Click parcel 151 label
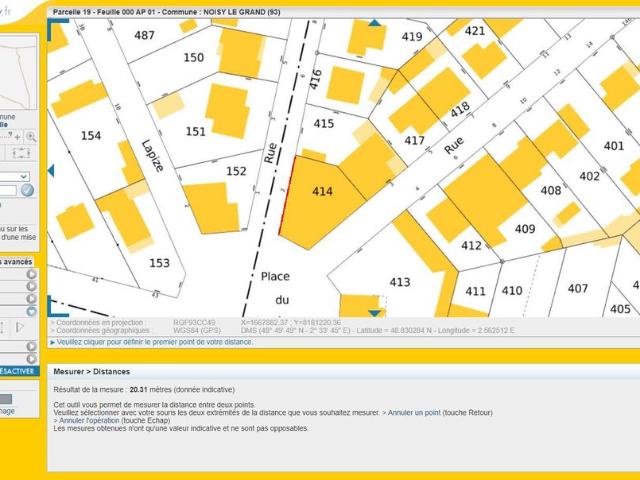Image resolution: width=640 pixels, height=480 pixels. (196, 132)
